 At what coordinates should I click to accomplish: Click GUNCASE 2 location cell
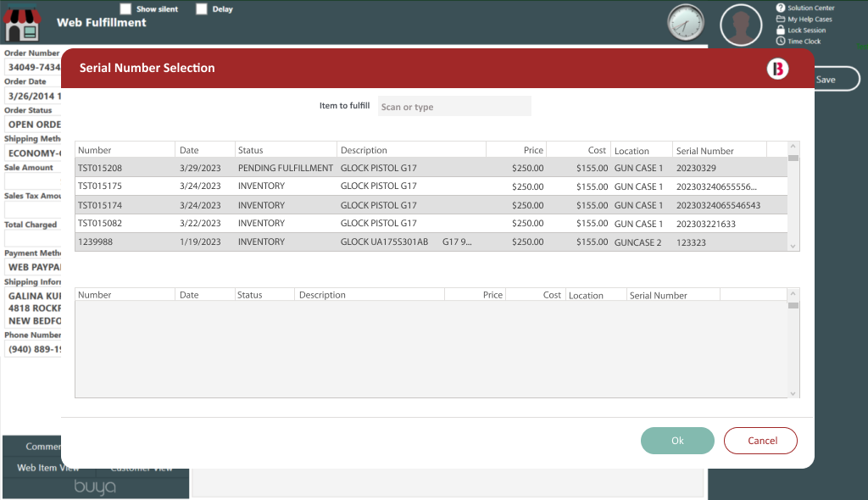(637, 242)
